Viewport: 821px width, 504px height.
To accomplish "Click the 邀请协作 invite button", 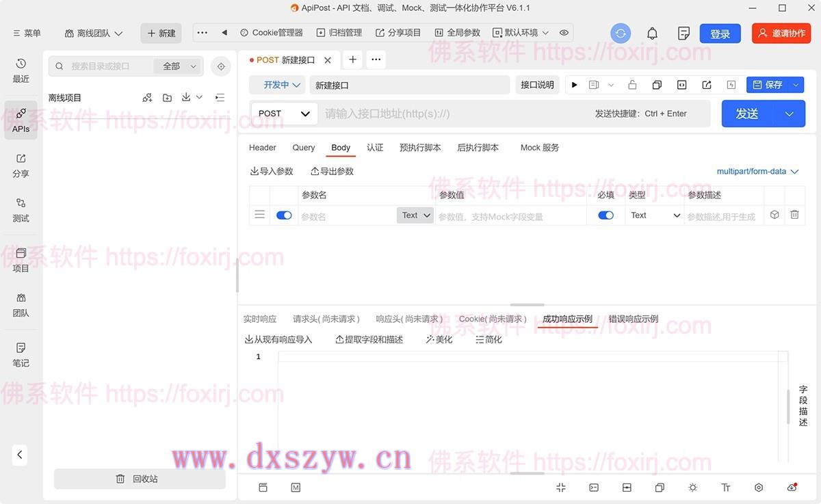I will click(781, 34).
